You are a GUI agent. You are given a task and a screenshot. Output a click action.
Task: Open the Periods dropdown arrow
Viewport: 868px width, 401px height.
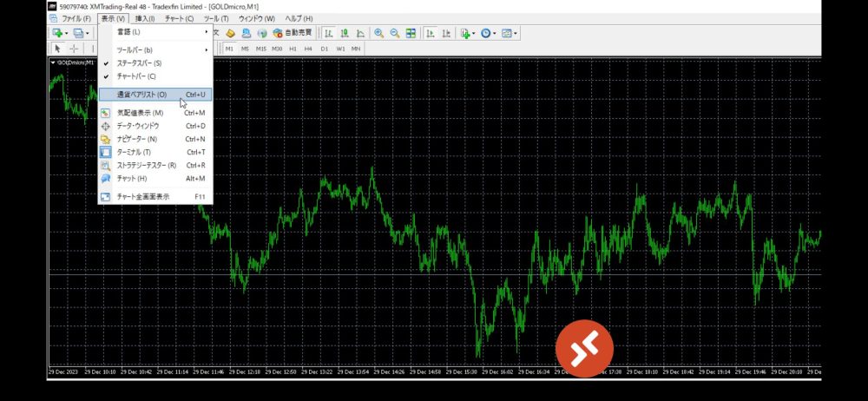(x=495, y=33)
